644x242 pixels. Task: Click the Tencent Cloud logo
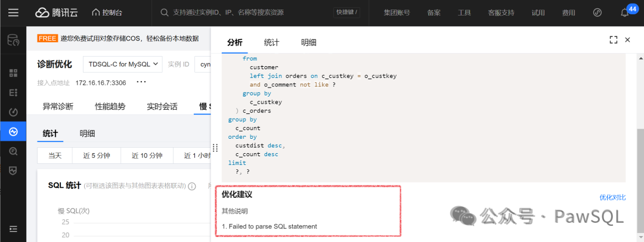(56, 13)
